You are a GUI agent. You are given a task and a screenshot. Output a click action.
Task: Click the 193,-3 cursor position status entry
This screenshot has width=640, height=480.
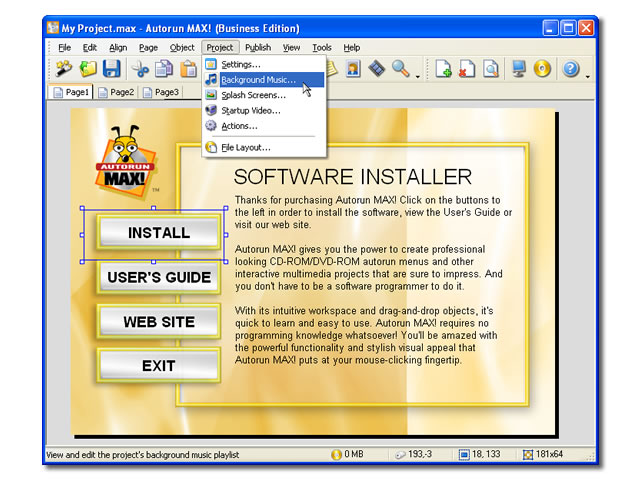[x=414, y=454]
